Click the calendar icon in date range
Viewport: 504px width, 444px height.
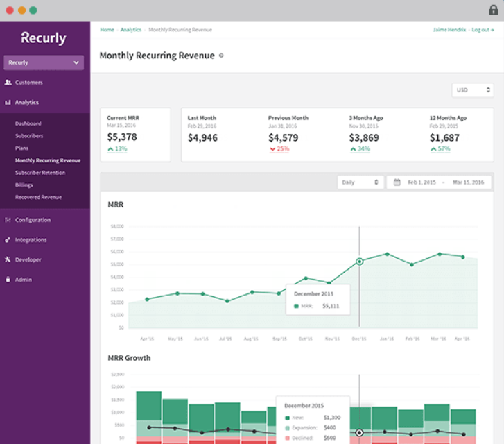[397, 182]
